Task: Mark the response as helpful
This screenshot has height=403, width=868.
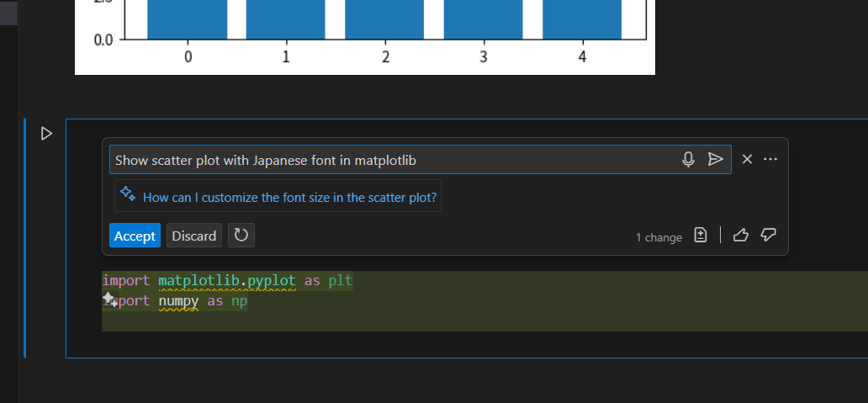Action: click(740, 236)
